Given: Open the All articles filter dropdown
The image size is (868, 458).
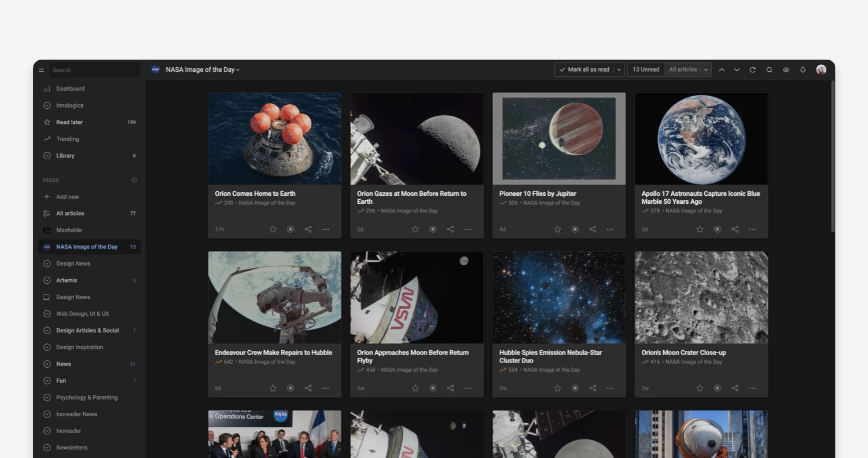Looking at the screenshot, I should 688,70.
